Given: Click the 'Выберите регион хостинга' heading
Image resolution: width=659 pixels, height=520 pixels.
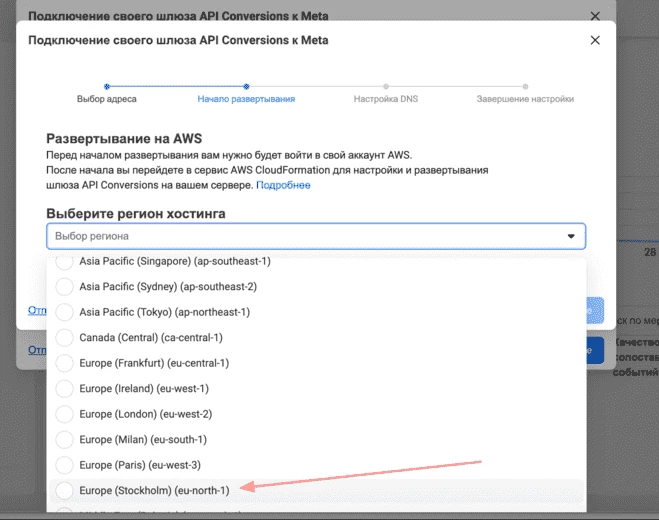Looking at the screenshot, I should [x=136, y=214].
